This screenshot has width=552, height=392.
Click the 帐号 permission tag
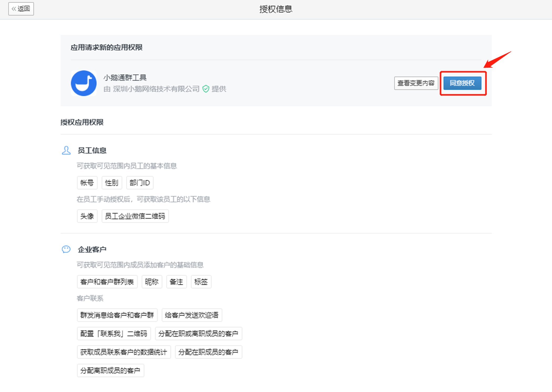pyautogui.click(x=87, y=183)
